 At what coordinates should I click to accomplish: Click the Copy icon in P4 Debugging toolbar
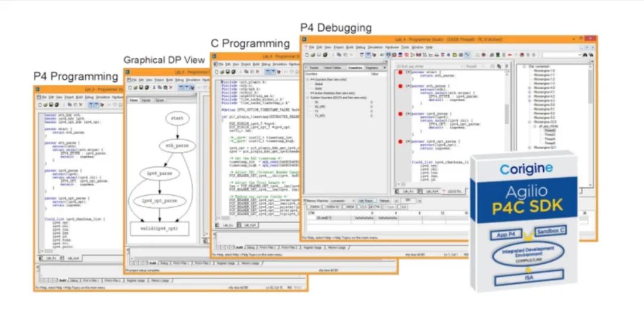339,55
